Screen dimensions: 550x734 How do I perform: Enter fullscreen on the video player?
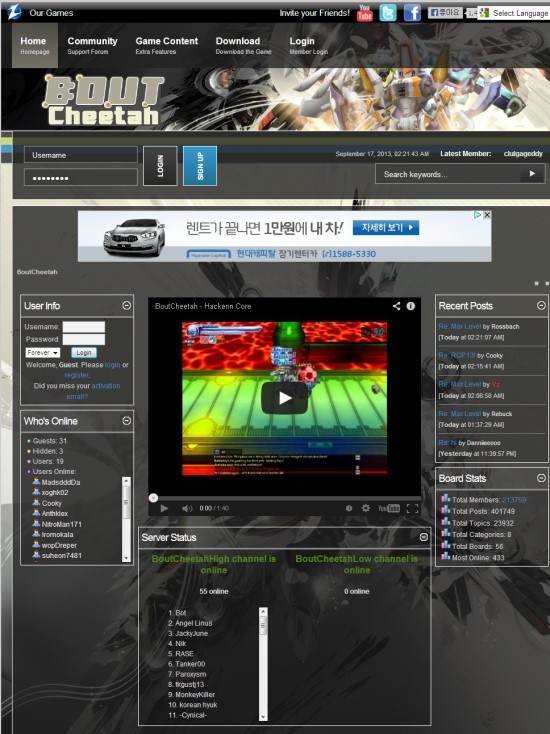pos(412,508)
